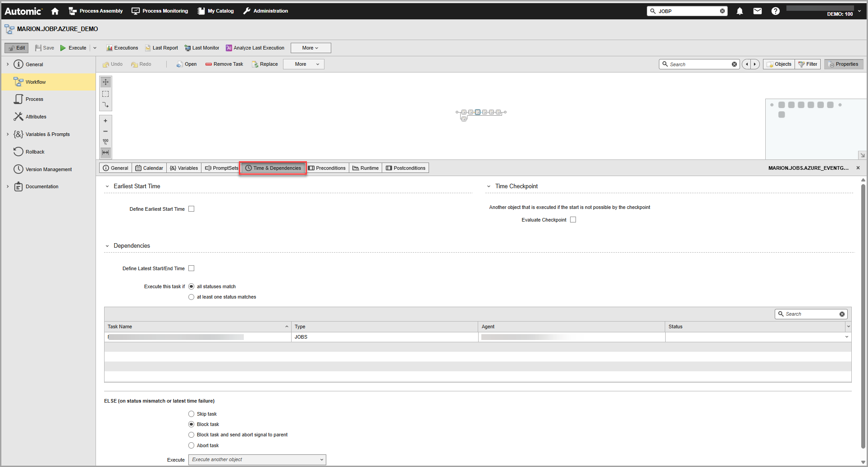
Task: Click the Remove Task button
Action: point(224,64)
